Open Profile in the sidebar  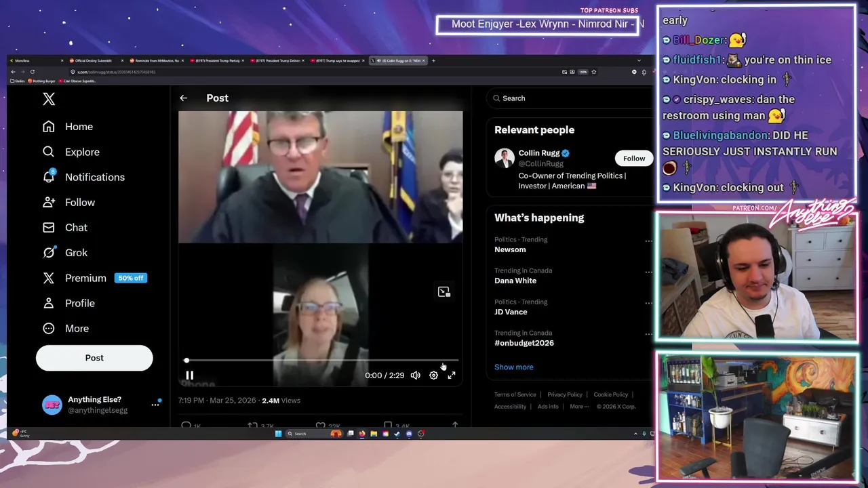tap(68, 303)
